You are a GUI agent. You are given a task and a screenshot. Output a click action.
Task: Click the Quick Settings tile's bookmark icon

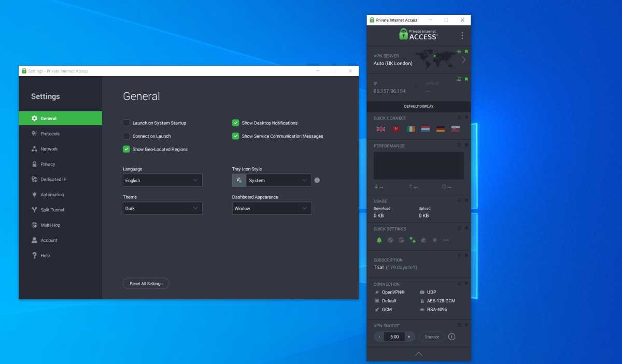click(x=466, y=228)
